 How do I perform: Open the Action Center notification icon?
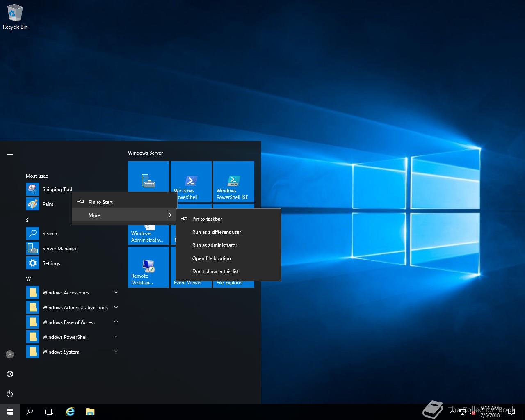click(511, 412)
